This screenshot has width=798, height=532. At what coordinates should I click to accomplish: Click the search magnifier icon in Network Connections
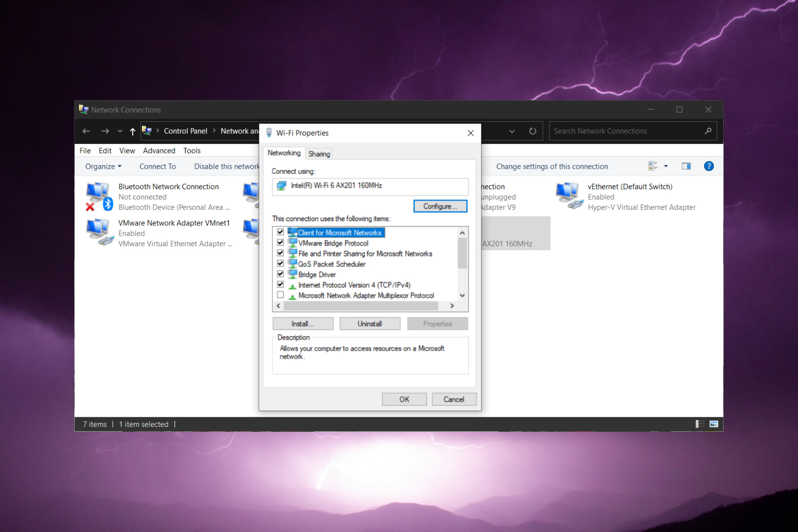pos(708,131)
